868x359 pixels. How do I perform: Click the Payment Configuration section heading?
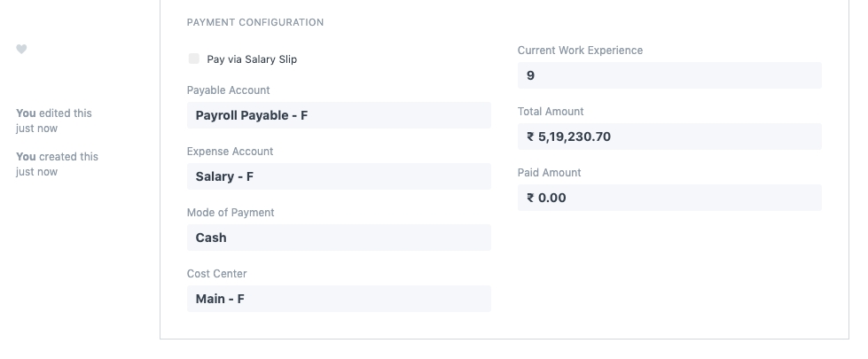point(255,22)
